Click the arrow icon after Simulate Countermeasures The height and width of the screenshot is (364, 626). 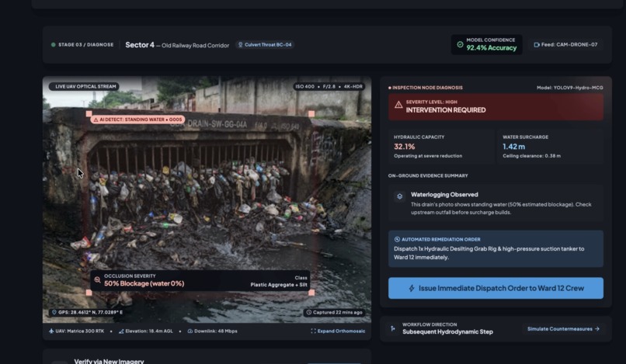[597, 329]
